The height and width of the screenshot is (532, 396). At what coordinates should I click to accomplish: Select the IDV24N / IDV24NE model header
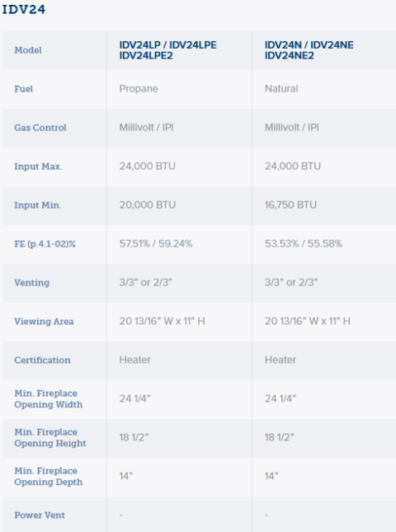pos(309,50)
